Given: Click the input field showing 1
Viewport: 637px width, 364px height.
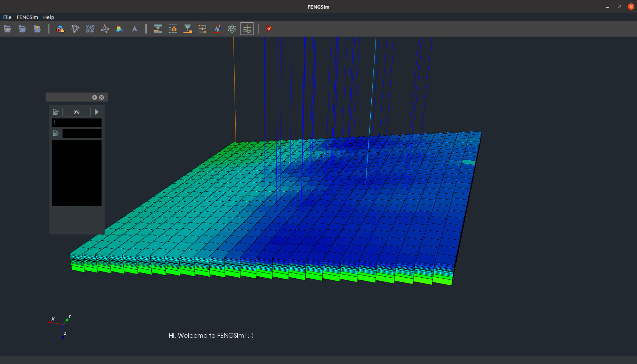Looking at the screenshot, I should click(76, 123).
